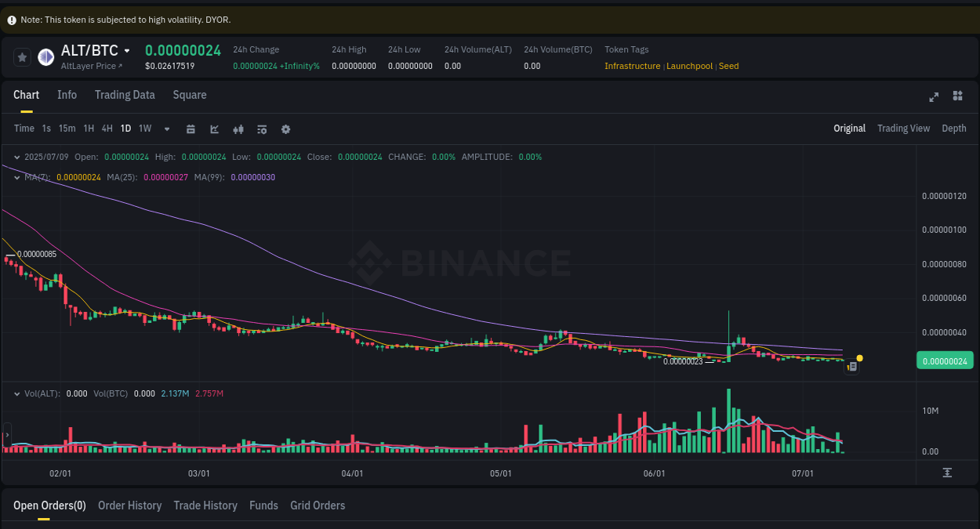Select the 0.00000024 price label on axis
This screenshot has height=529, width=980.
(x=944, y=361)
